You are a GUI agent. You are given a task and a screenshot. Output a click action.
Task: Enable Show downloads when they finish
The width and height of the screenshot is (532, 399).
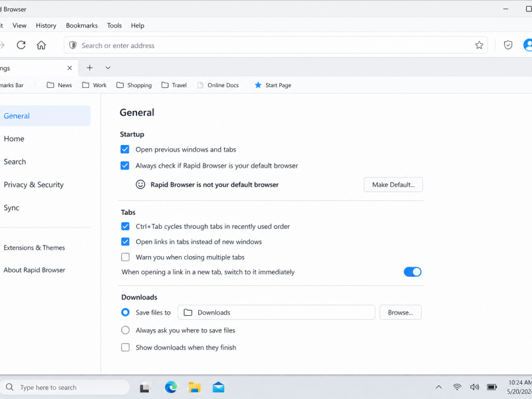(x=125, y=347)
